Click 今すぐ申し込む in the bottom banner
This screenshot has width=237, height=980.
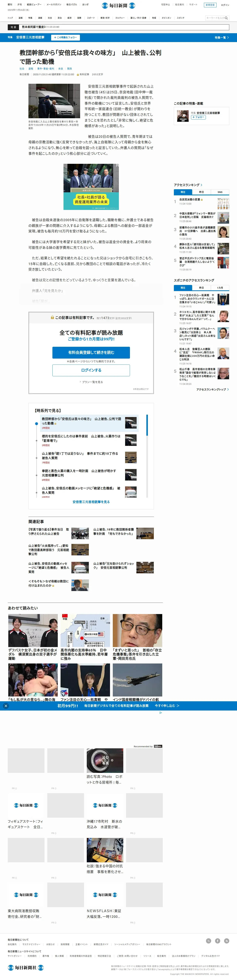167,706
